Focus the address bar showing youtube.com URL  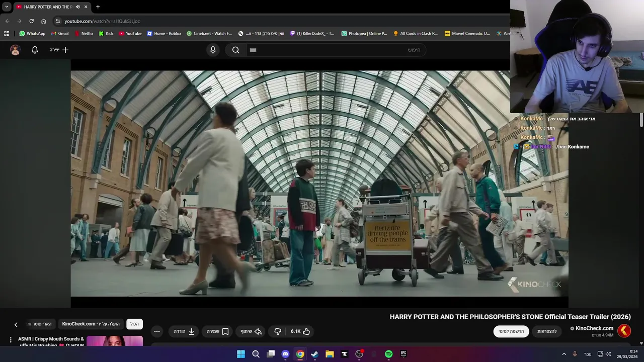(x=282, y=21)
